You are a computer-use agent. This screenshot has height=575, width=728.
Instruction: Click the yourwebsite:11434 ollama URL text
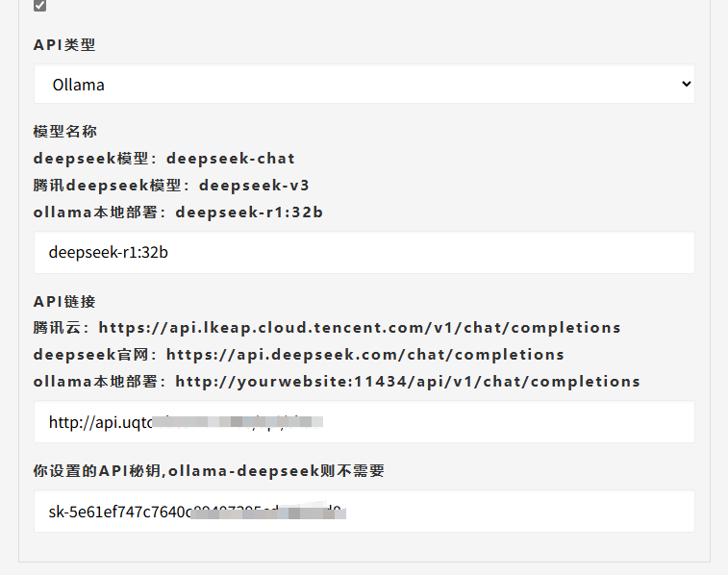(408, 382)
